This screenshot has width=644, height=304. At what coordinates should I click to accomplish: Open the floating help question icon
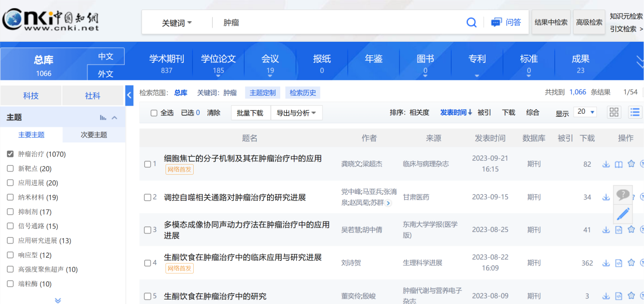(623, 194)
